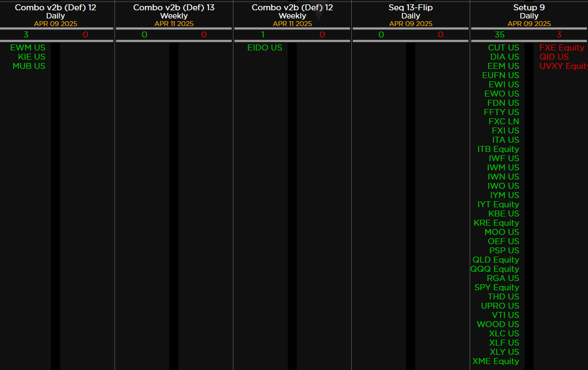Select the MOO US ticker
Screen dimensions: 588x370
point(502,232)
